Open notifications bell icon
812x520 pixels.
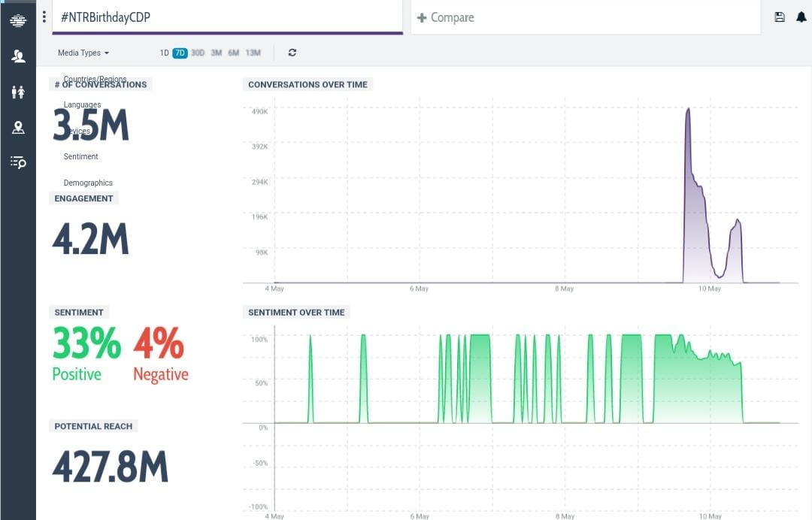point(801,17)
